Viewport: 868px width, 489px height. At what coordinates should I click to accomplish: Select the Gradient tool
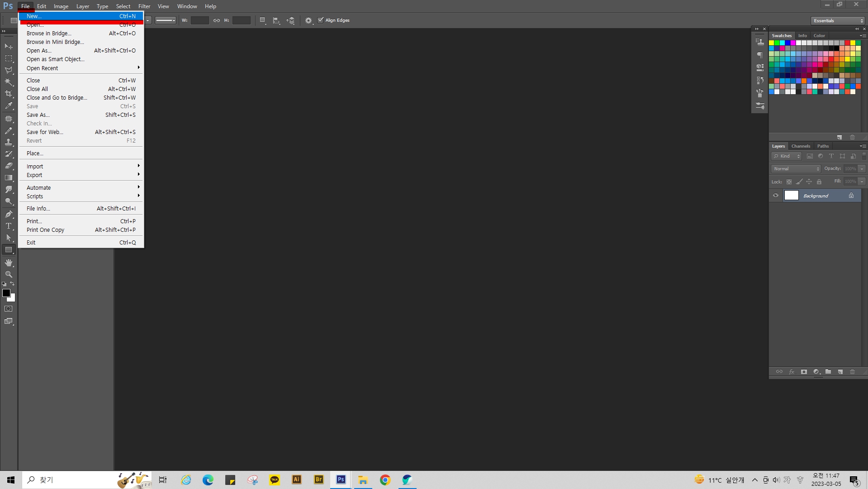pos(9,177)
